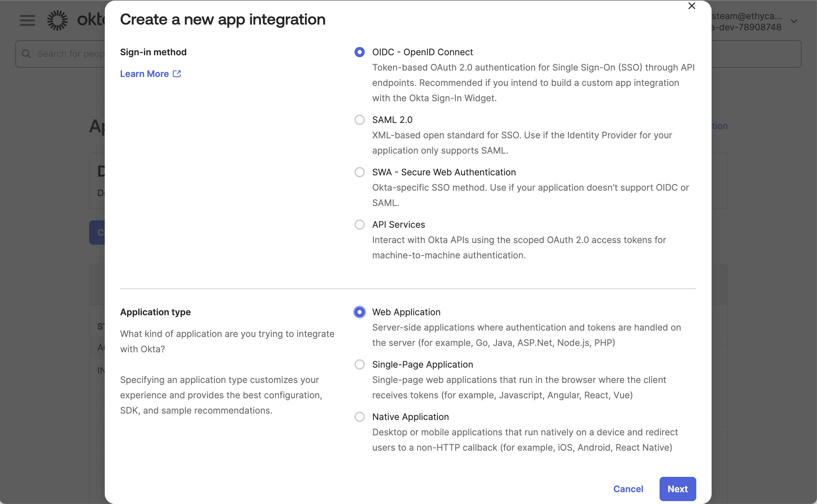This screenshot has width=817, height=504.
Task: Select Single-Page Application radio button
Action: click(359, 364)
